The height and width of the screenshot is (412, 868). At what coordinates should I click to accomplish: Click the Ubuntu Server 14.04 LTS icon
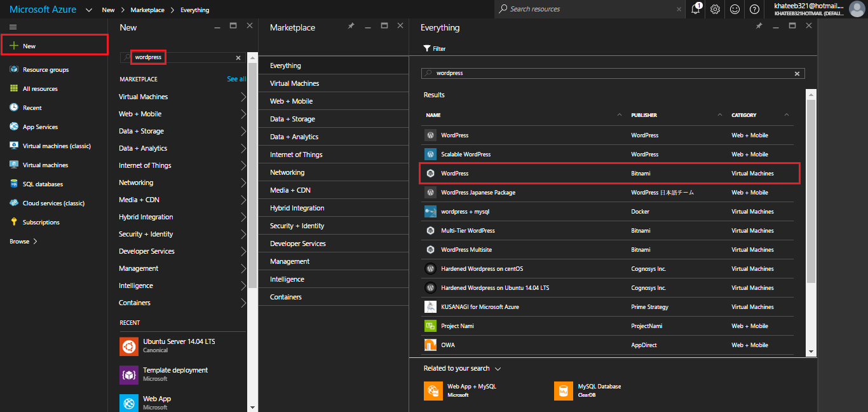click(x=129, y=347)
